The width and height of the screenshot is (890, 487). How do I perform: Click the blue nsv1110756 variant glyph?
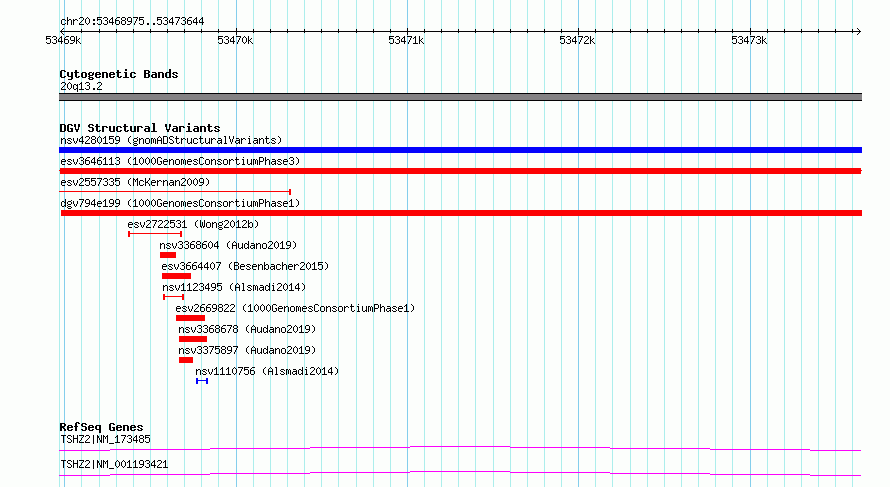202,381
